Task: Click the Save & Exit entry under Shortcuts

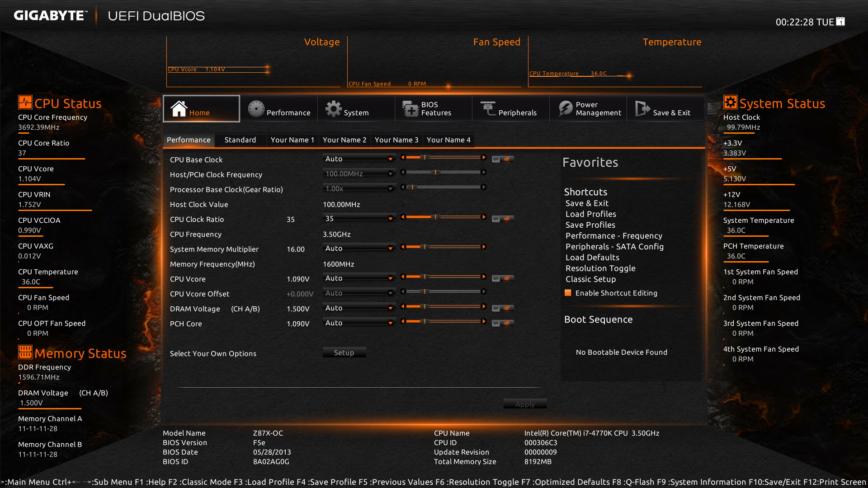Action: point(587,203)
